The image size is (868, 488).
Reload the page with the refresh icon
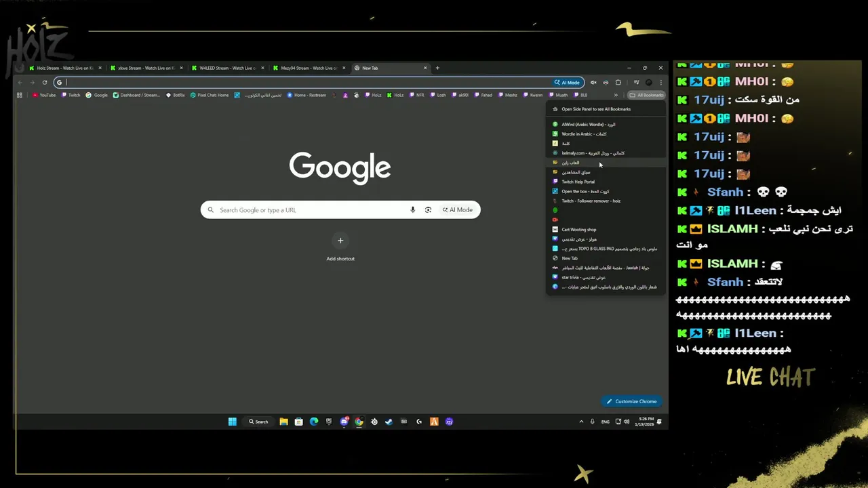(x=45, y=83)
